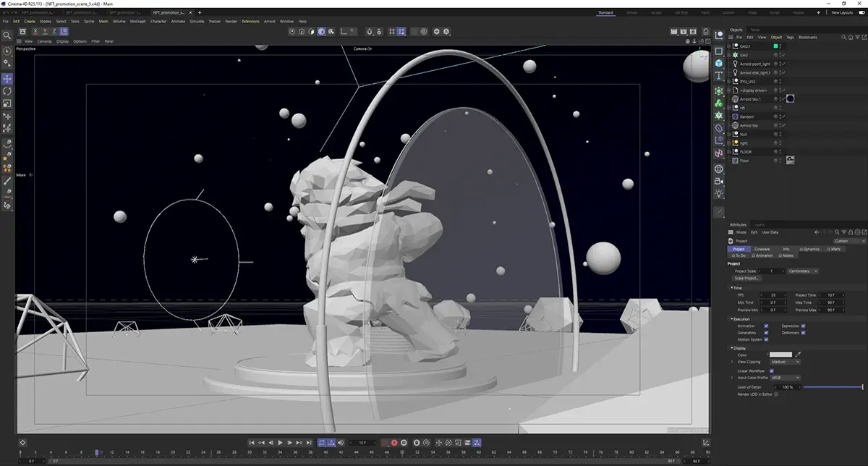
Task: Open the Input Color Profile sRGB dropdown
Action: (785, 378)
